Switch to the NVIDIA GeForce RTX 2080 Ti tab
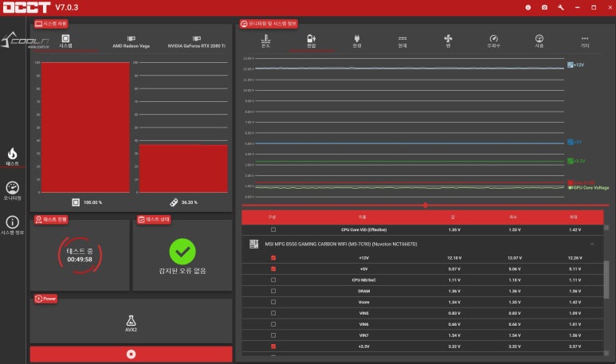 point(196,42)
